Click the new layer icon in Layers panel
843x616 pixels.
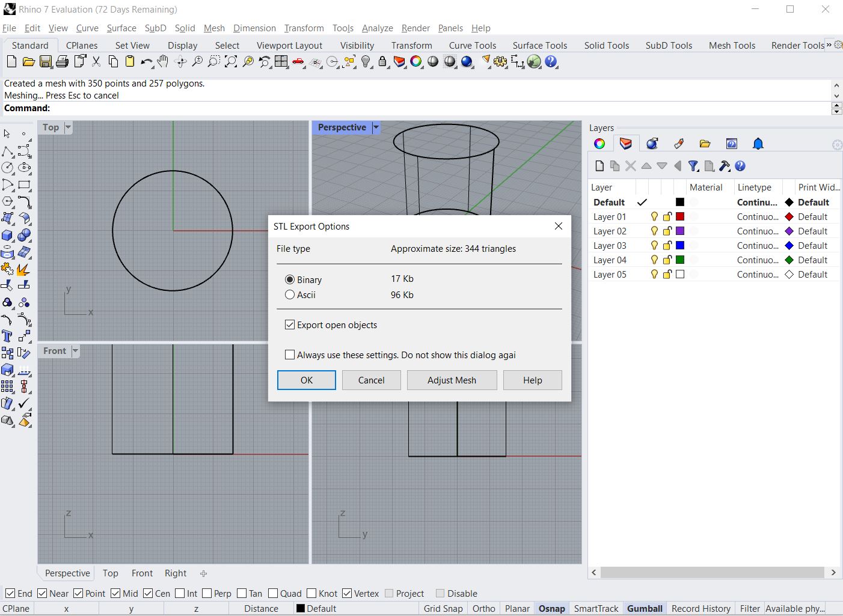(x=599, y=166)
